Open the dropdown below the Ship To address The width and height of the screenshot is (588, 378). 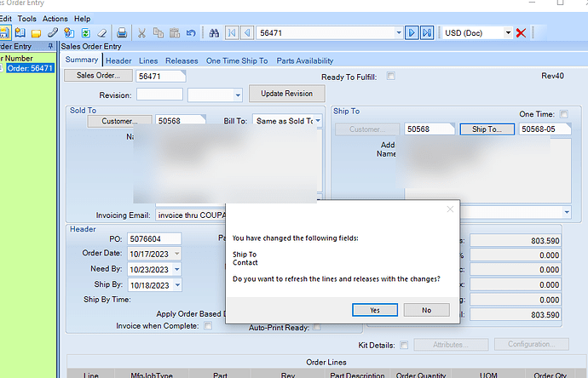[x=567, y=212]
